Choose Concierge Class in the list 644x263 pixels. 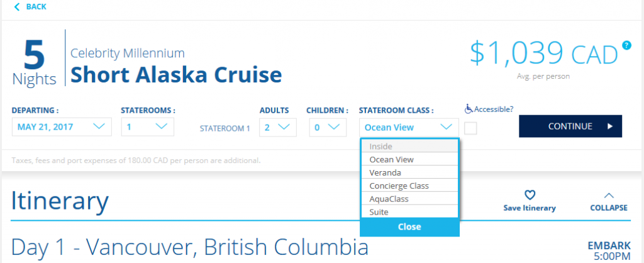click(x=409, y=186)
